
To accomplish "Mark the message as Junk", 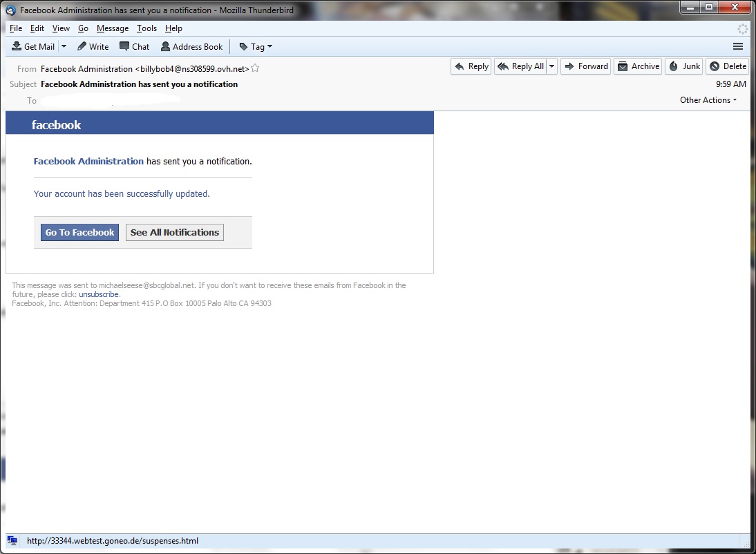I will click(x=685, y=66).
